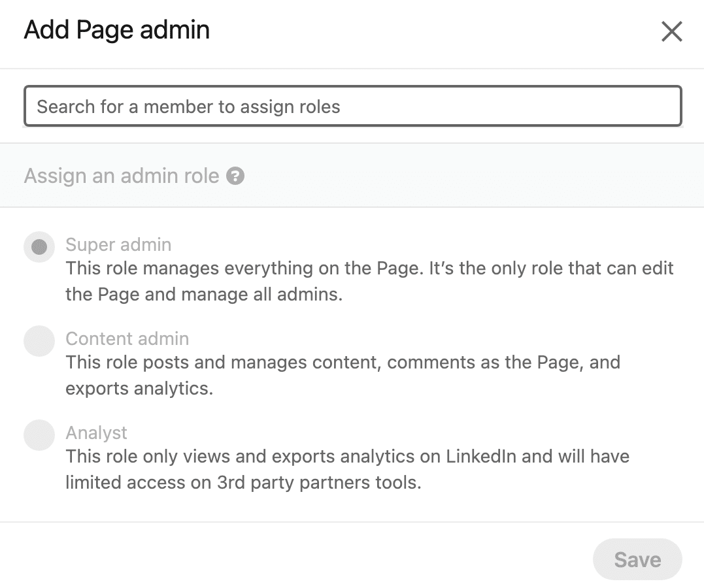This screenshot has height=588, width=704.
Task: Click the help icon beside Assign an admin role
Action: tap(235, 176)
